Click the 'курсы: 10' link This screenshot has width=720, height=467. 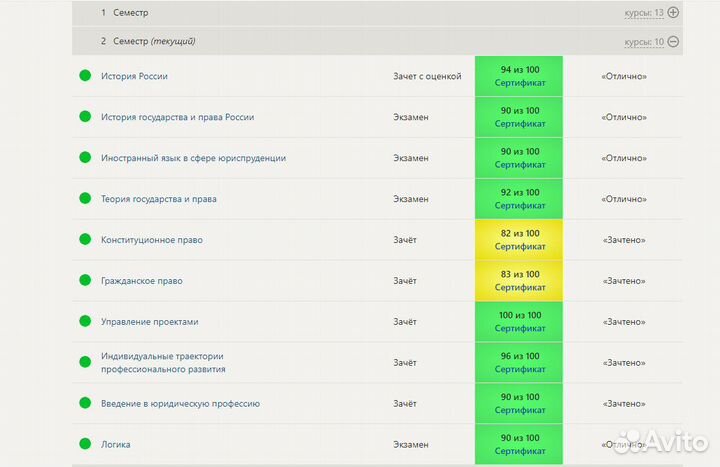coord(643,41)
